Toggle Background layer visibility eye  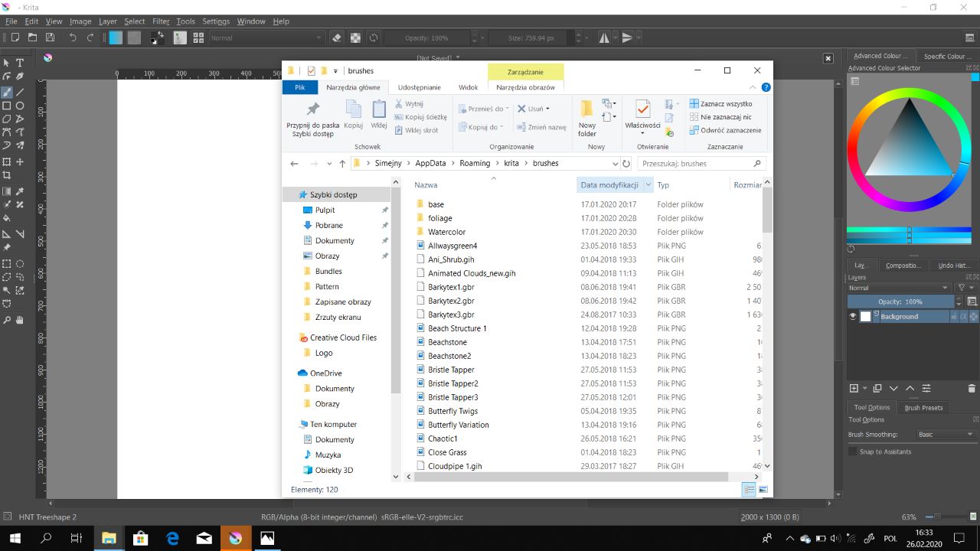point(853,317)
